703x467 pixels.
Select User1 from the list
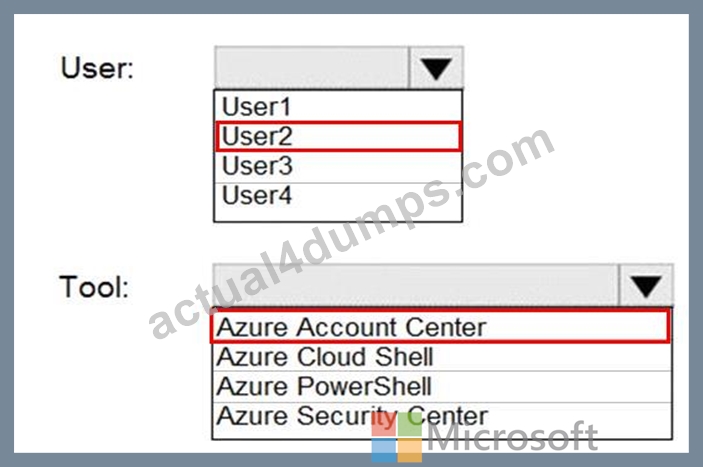[338, 106]
